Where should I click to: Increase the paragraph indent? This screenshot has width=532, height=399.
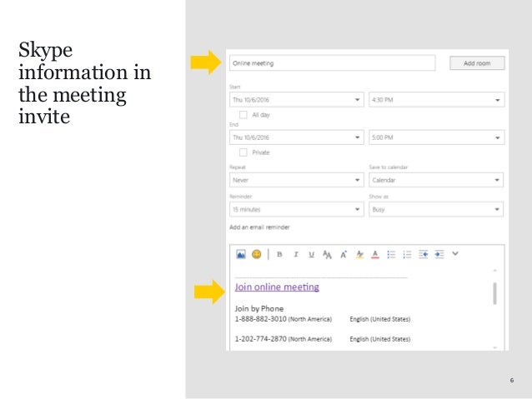[x=439, y=254]
